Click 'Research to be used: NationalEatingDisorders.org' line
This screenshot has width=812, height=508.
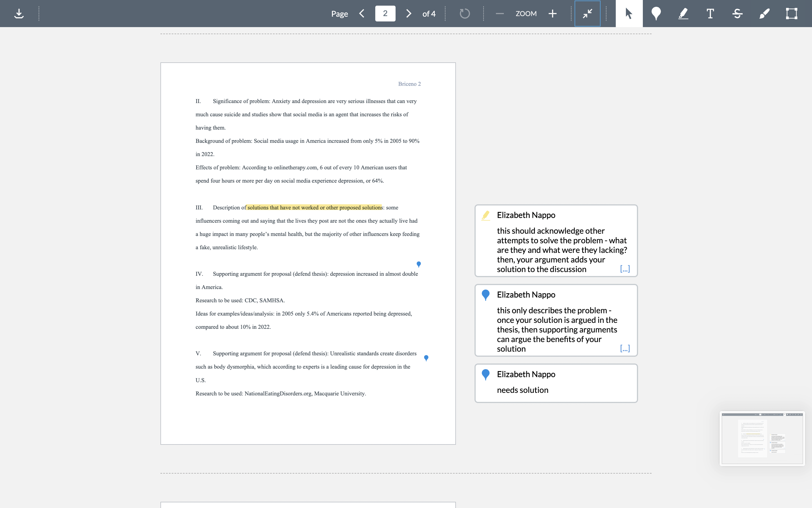coord(281,393)
